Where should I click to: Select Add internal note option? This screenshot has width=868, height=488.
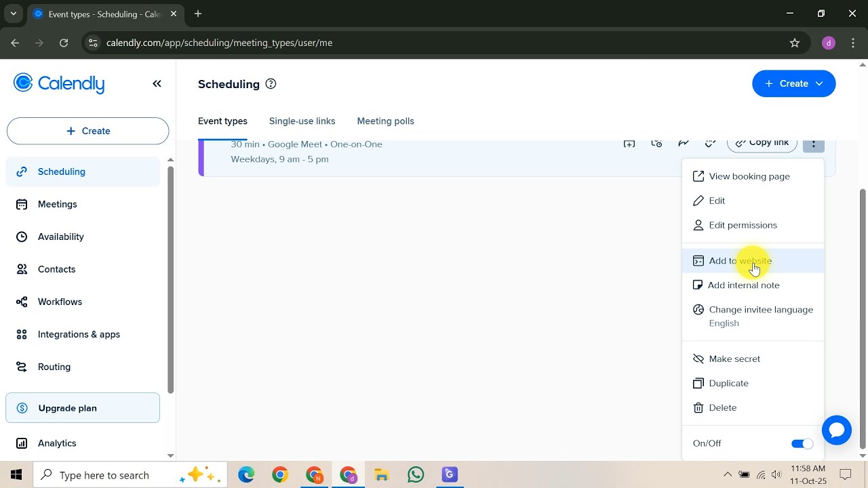(x=753, y=285)
